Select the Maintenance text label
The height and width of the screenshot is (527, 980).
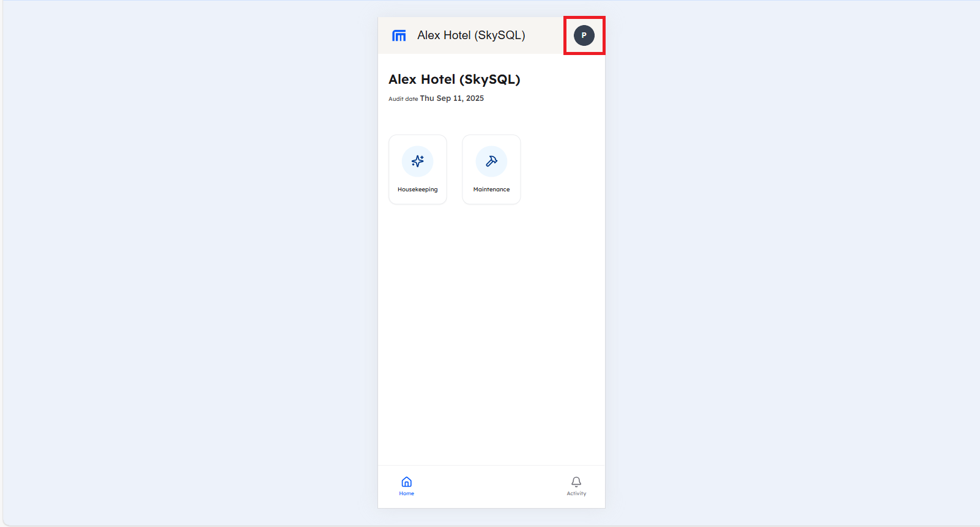[491, 190]
